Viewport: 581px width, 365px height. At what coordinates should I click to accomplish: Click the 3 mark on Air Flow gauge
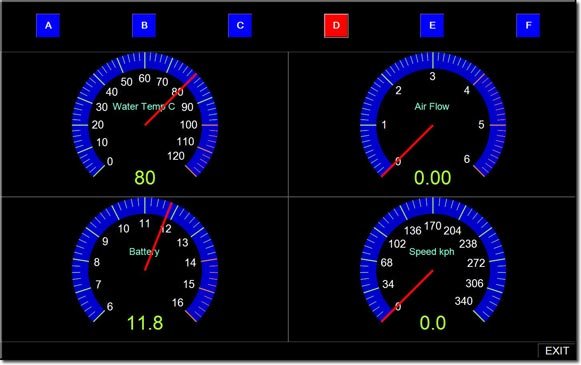point(432,76)
